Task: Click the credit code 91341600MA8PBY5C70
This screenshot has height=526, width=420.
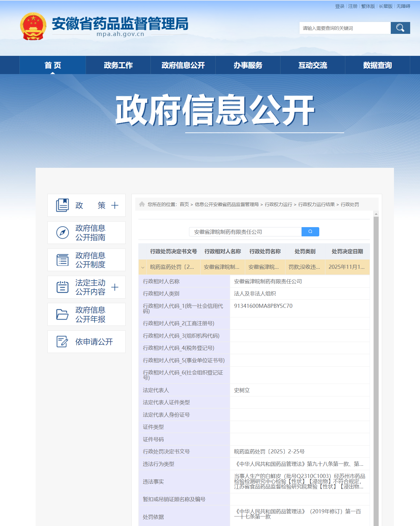Action: pos(263,306)
